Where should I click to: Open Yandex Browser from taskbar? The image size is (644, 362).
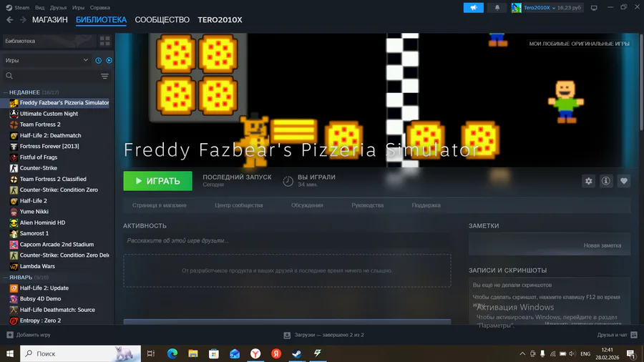click(x=255, y=353)
